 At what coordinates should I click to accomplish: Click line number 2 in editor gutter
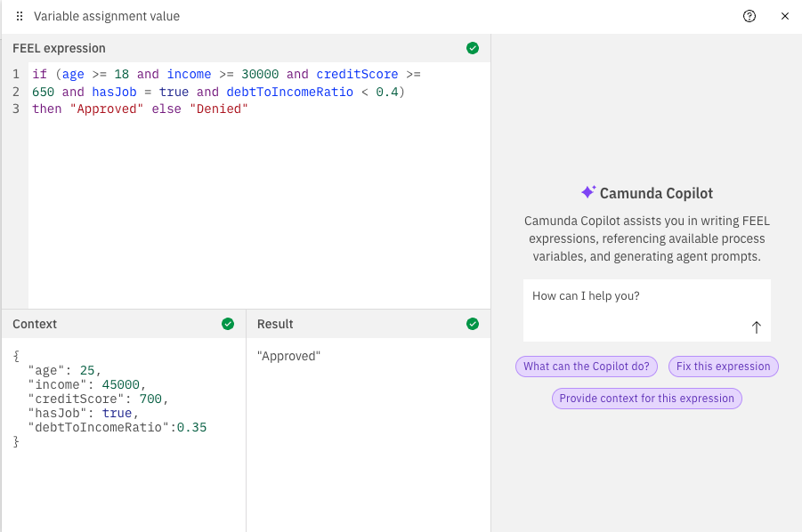pyautogui.click(x=16, y=92)
